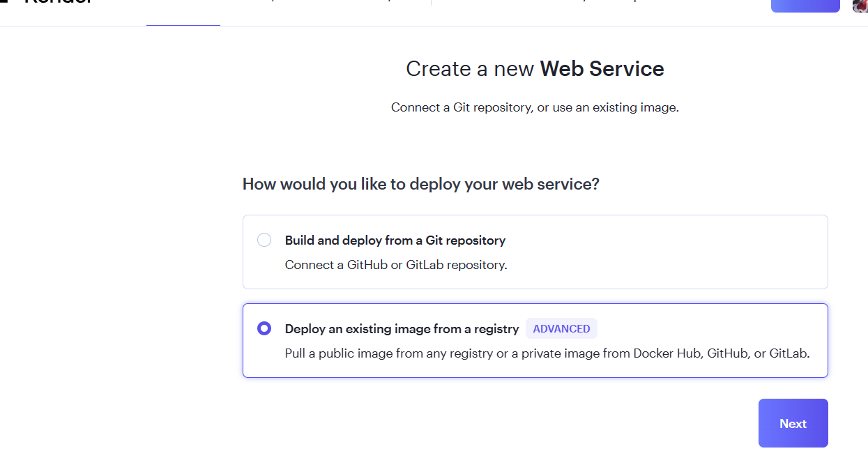
Task: Click the Next button
Action: (x=793, y=423)
